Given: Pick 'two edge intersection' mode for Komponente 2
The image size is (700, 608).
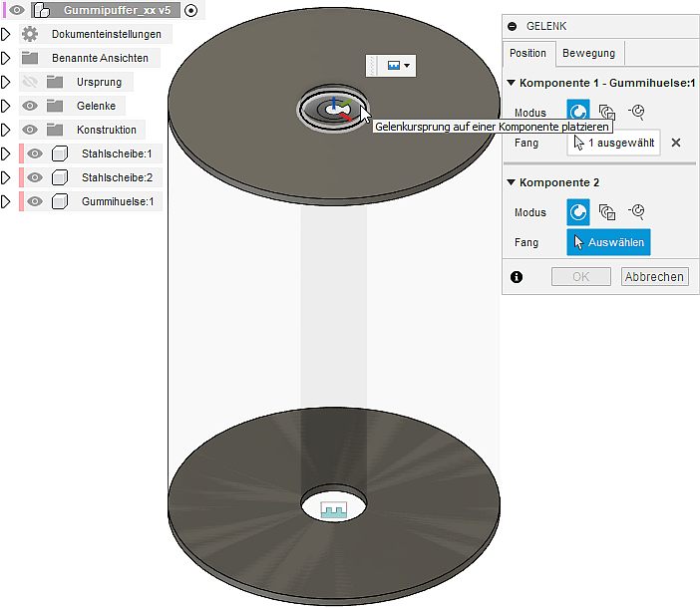Looking at the screenshot, I should 637,212.
